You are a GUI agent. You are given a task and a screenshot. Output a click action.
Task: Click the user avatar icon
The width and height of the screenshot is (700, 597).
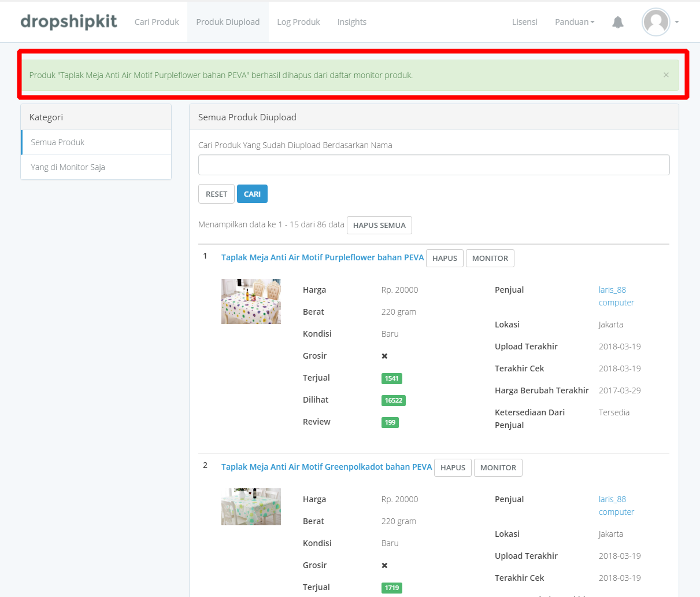coord(656,22)
